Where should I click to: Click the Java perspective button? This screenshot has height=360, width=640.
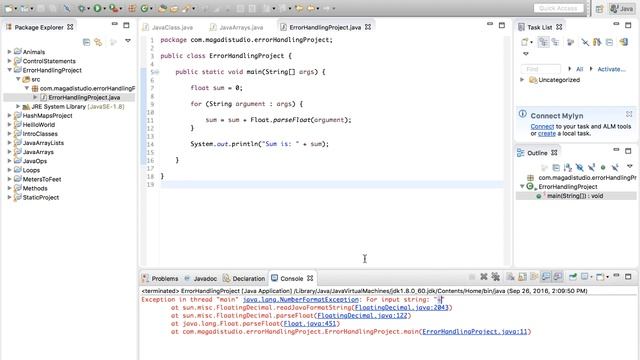[622, 9]
